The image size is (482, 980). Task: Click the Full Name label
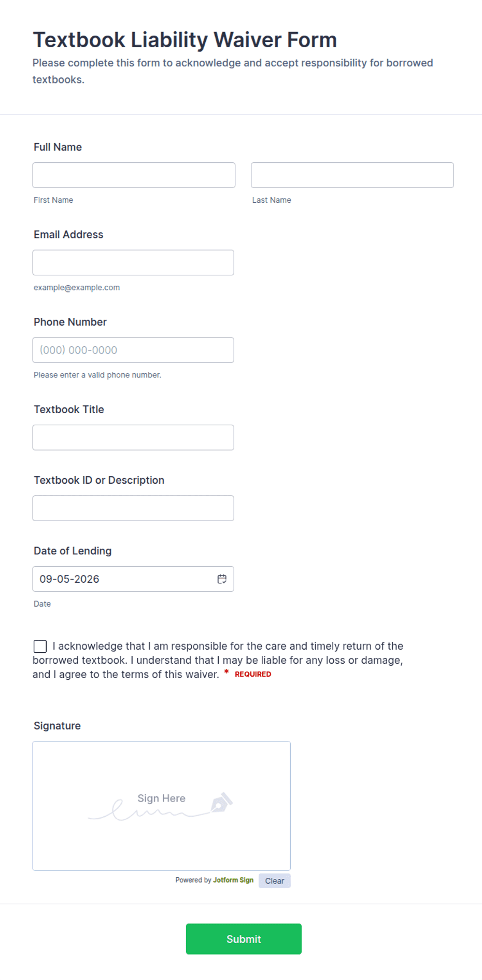click(x=58, y=147)
